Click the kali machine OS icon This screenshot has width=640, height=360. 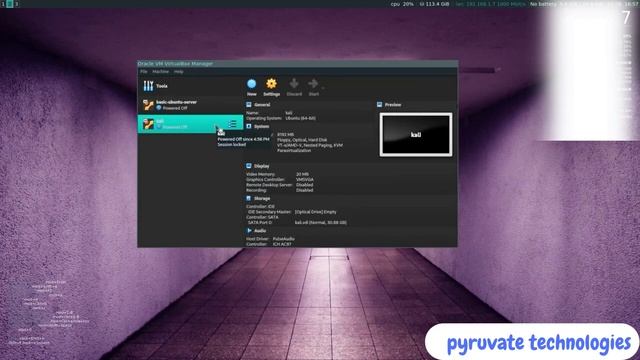point(148,124)
